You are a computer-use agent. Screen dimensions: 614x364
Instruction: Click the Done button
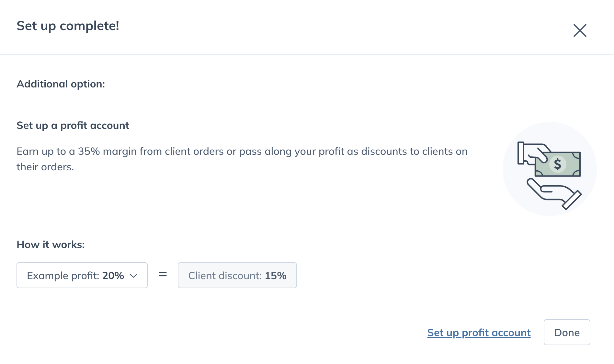tap(567, 332)
